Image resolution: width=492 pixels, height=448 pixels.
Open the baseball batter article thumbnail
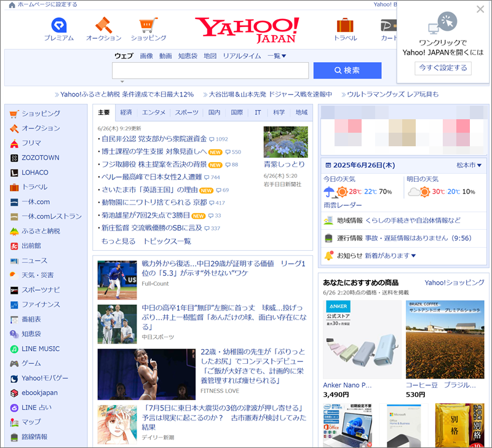coord(117,280)
